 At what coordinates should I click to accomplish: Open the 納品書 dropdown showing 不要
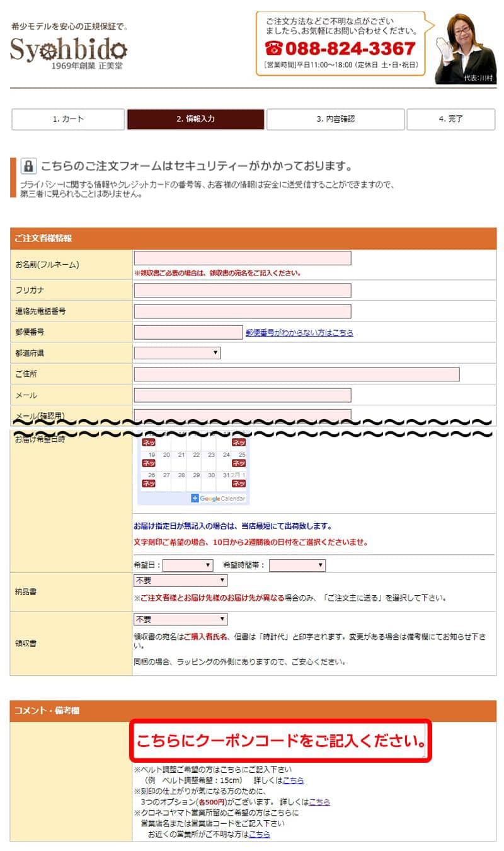[180, 581]
